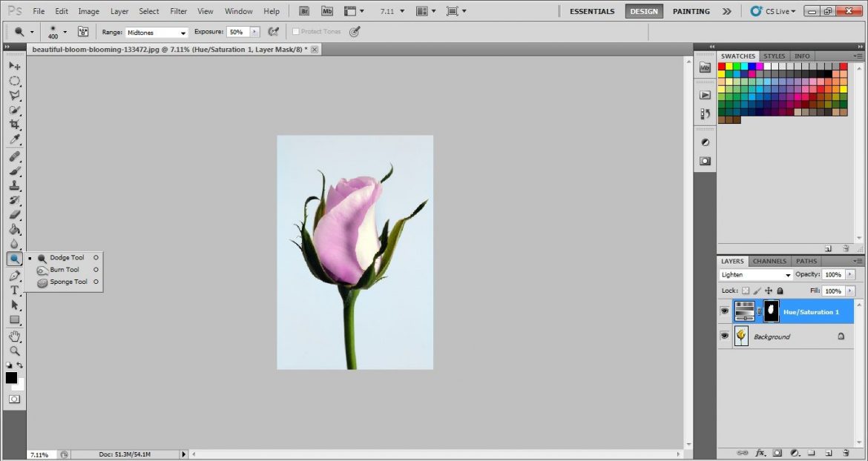This screenshot has width=868, height=461.
Task: Select the Healing Brush tool
Action: 14,156
